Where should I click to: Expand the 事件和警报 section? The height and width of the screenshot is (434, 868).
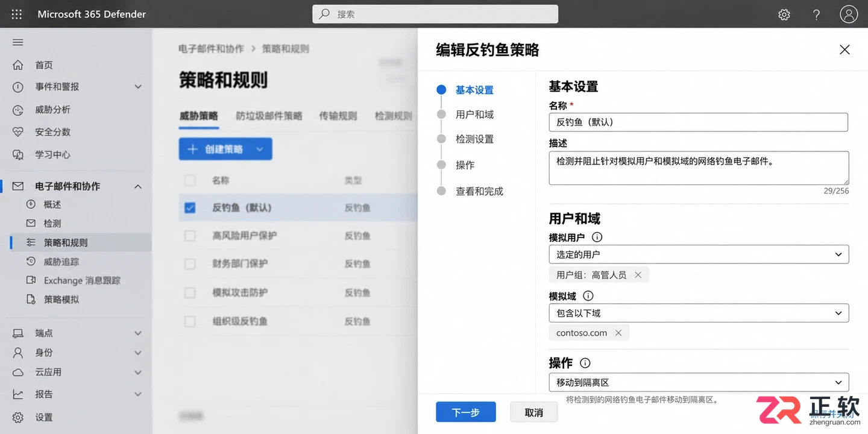pyautogui.click(x=138, y=87)
